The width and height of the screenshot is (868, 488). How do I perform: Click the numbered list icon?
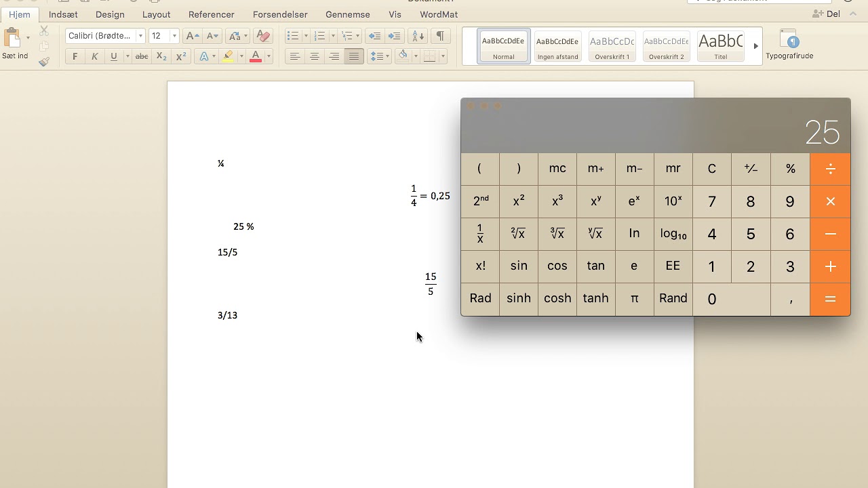click(x=320, y=36)
